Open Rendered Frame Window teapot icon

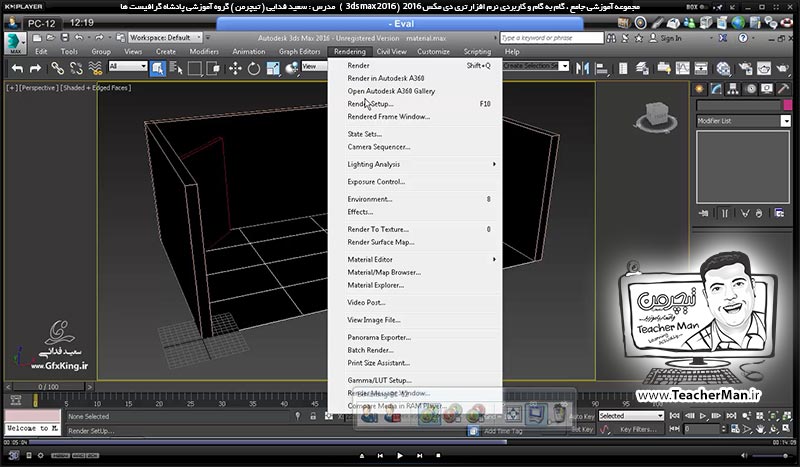[x=764, y=68]
